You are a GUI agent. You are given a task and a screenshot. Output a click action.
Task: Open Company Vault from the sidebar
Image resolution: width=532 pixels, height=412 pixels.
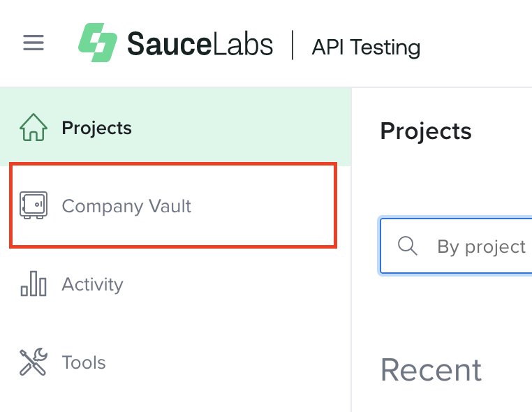126,206
